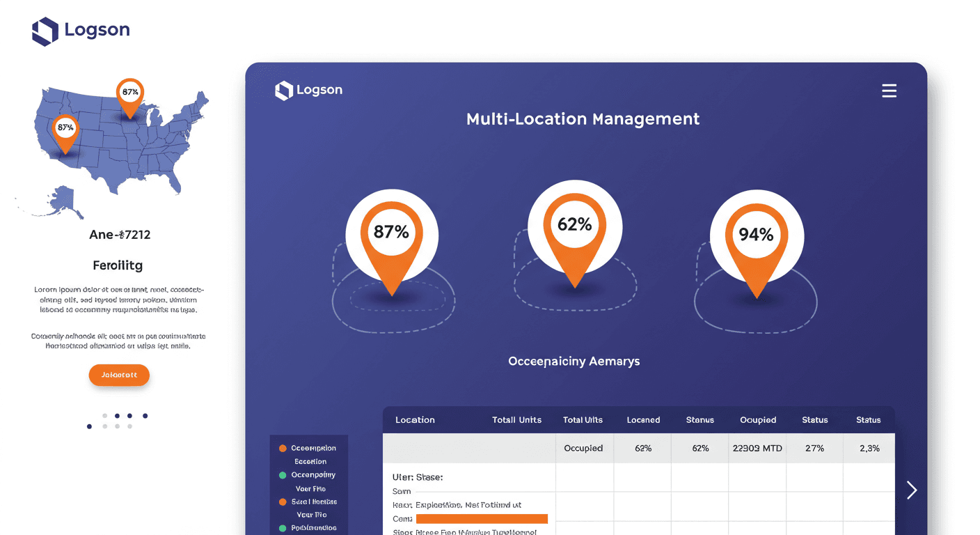Click the Ane-#7212 title text

tap(120, 235)
